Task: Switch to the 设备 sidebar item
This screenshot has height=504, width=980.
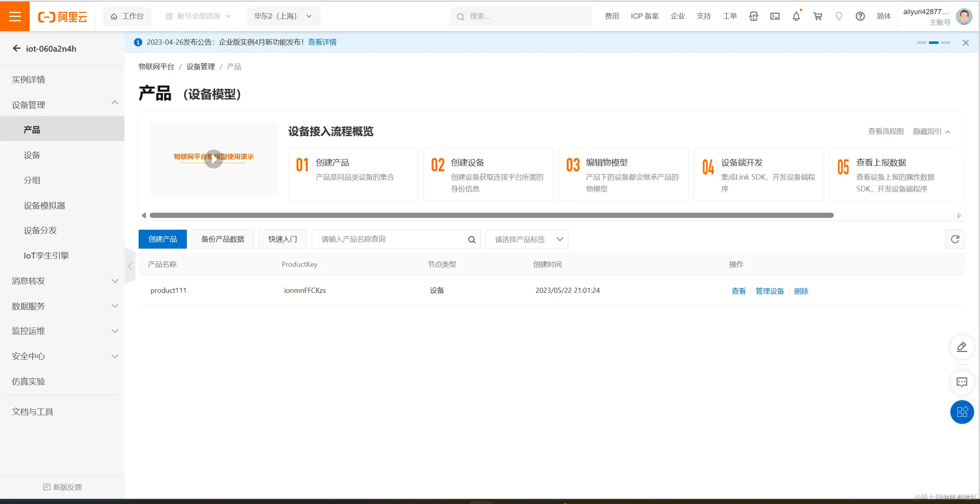Action: (32, 155)
